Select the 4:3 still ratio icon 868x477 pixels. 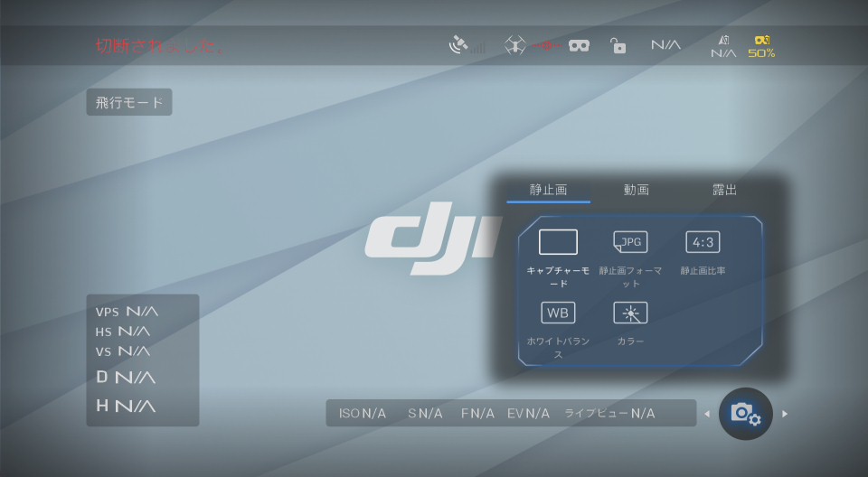(x=703, y=242)
